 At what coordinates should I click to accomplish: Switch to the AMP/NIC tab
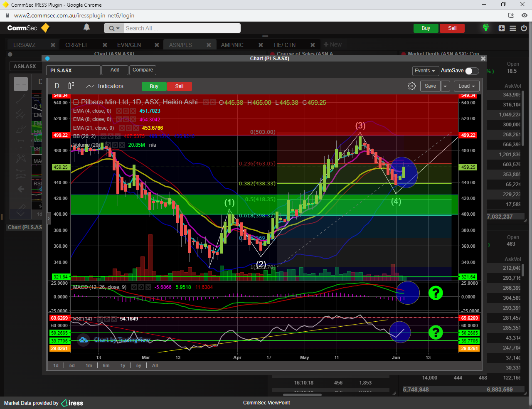click(x=232, y=45)
